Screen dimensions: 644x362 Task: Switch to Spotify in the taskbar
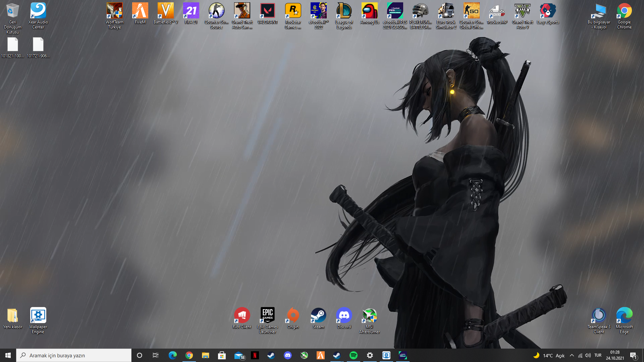click(x=354, y=355)
